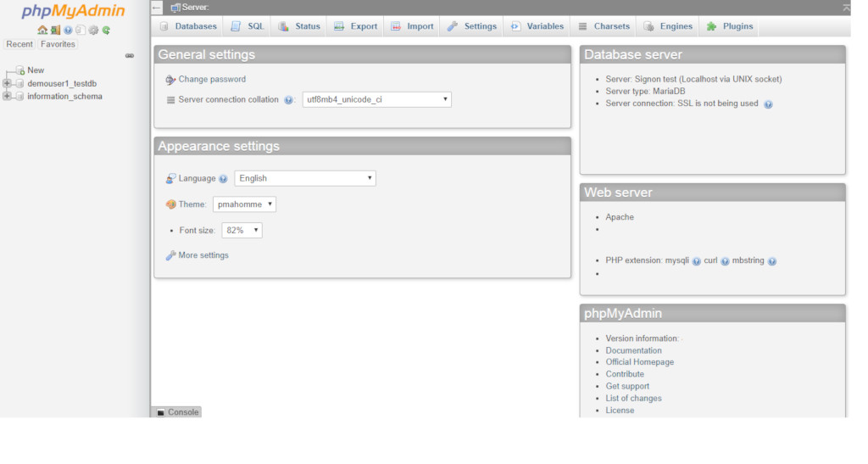Open the Variables tab

click(537, 26)
